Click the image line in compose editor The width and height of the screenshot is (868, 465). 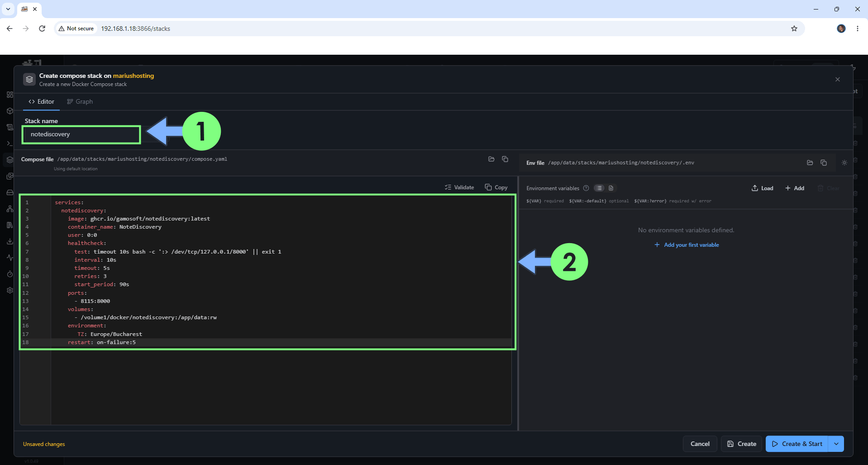pos(139,219)
